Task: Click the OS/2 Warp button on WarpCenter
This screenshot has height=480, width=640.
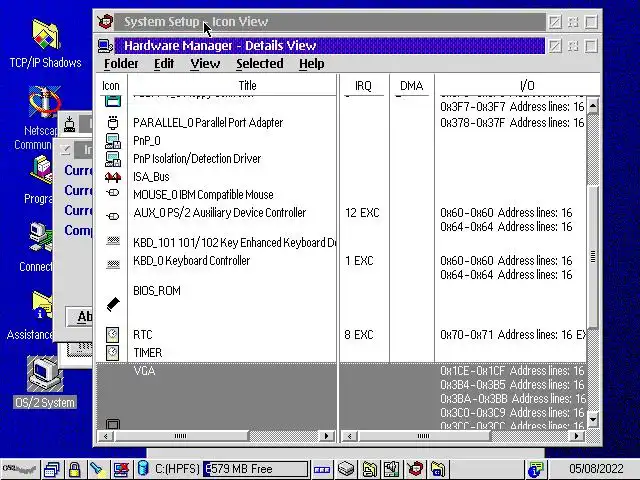Action: (20, 469)
